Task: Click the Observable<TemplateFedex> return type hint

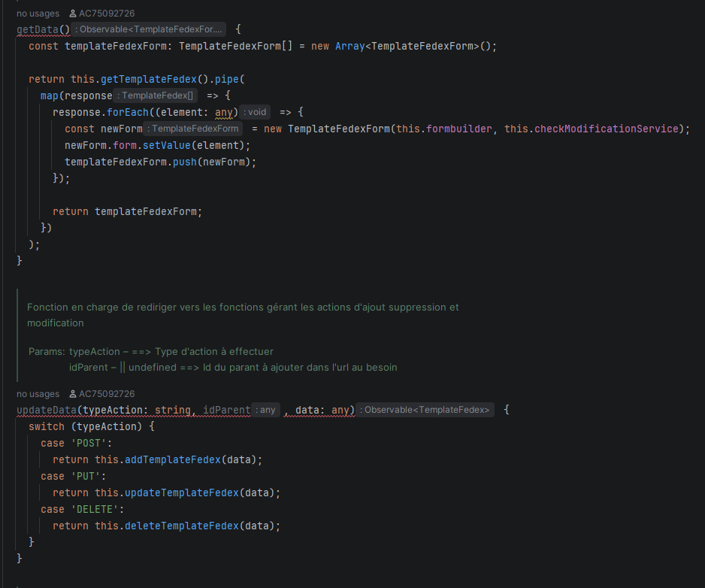Action: (x=425, y=410)
